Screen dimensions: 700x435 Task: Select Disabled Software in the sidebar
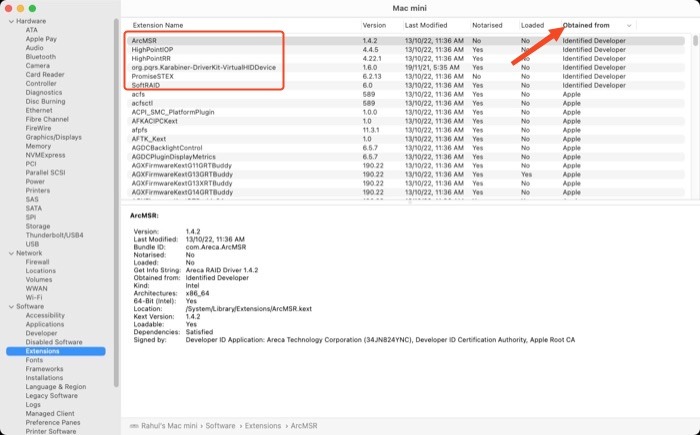pos(54,342)
